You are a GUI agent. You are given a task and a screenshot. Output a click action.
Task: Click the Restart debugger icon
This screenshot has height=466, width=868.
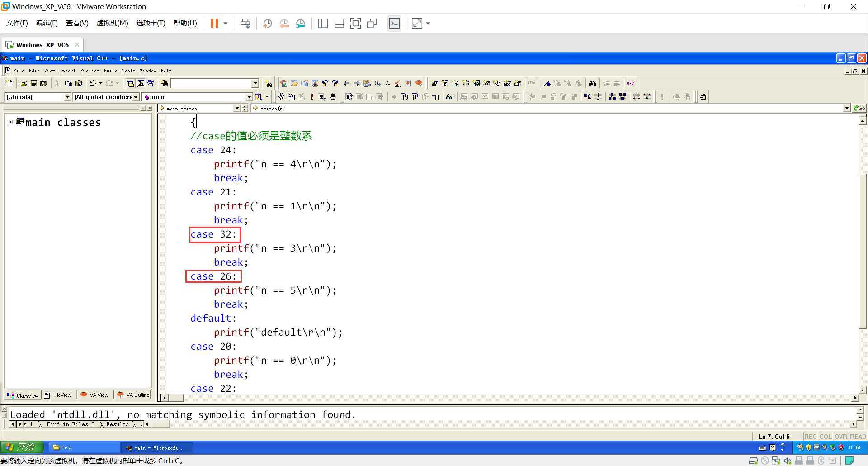coord(349,97)
